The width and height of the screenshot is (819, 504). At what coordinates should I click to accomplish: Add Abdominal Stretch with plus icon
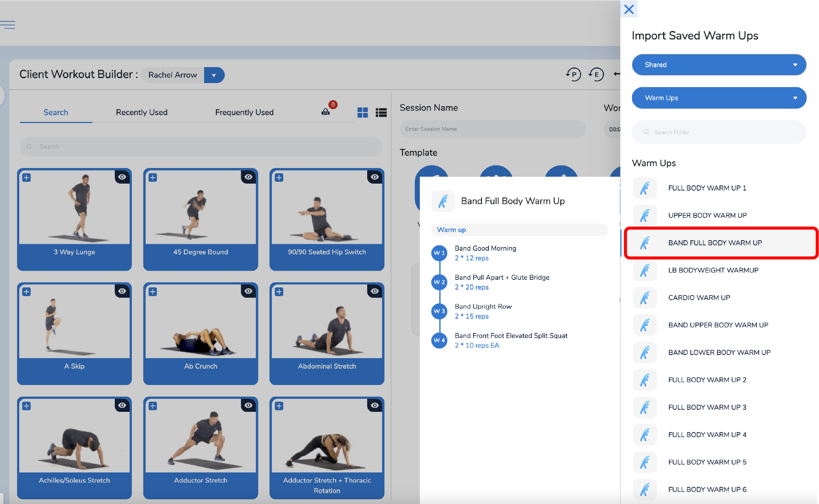tap(279, 292)
